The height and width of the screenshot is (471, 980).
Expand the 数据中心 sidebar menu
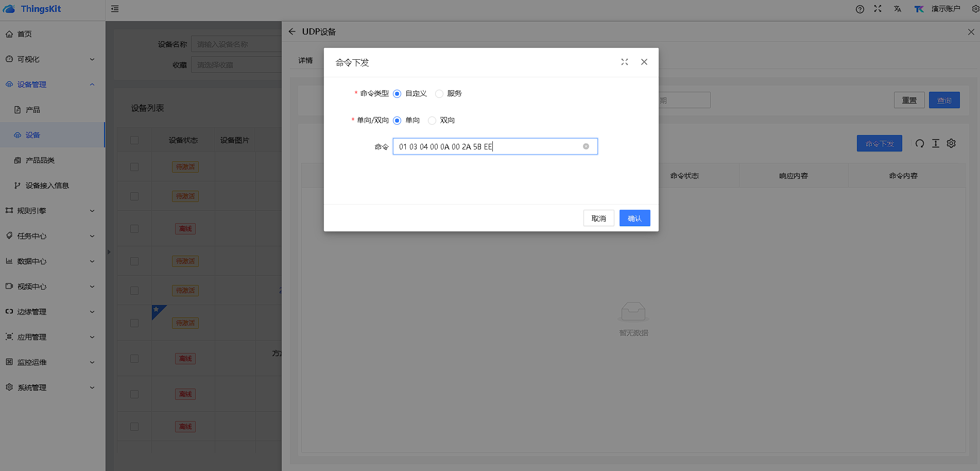[51, 261]
